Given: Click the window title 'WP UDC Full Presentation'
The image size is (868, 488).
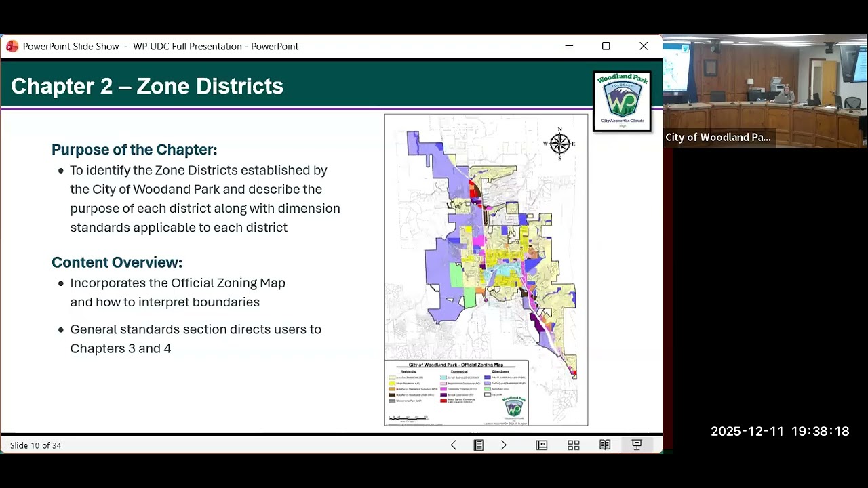Looking at the screenshot, I should tap(187, 46).
